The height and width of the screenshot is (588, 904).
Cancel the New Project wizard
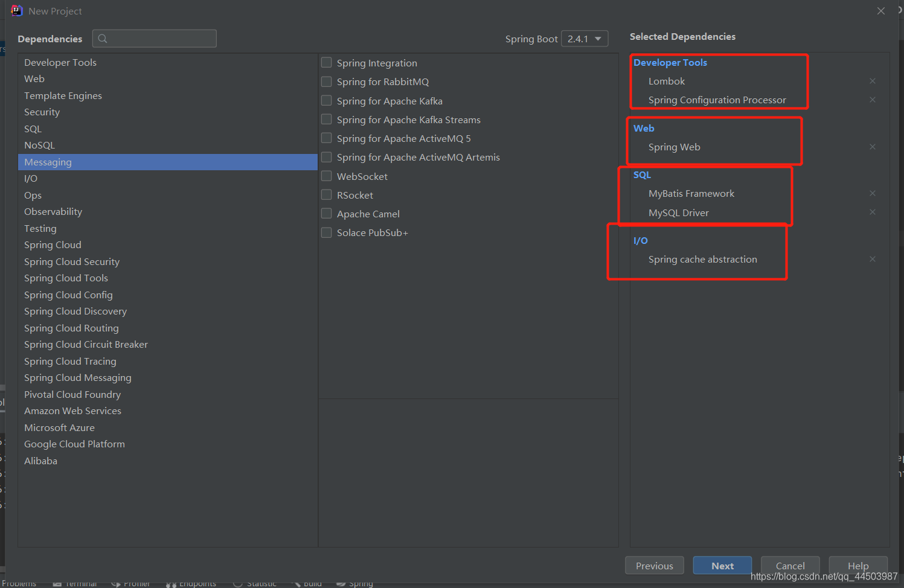pyautogui.click(x=790, y=566)
